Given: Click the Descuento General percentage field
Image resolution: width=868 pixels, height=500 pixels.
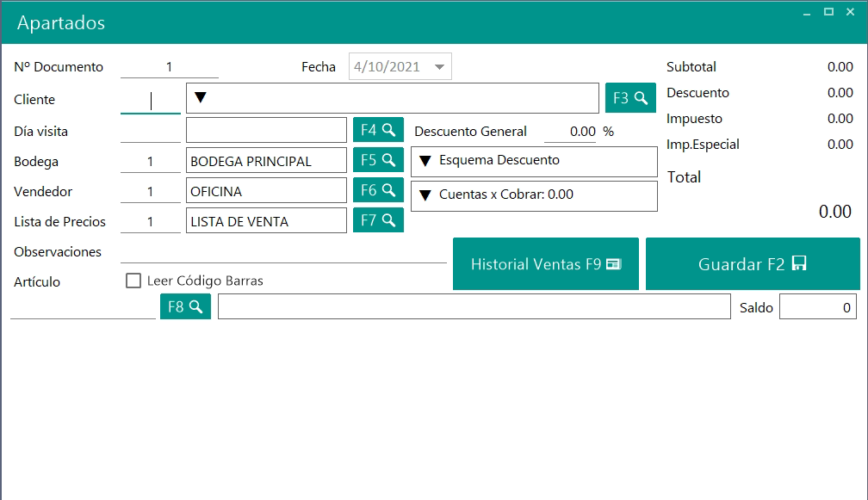Looking at the screenshot, I should 570,132.
